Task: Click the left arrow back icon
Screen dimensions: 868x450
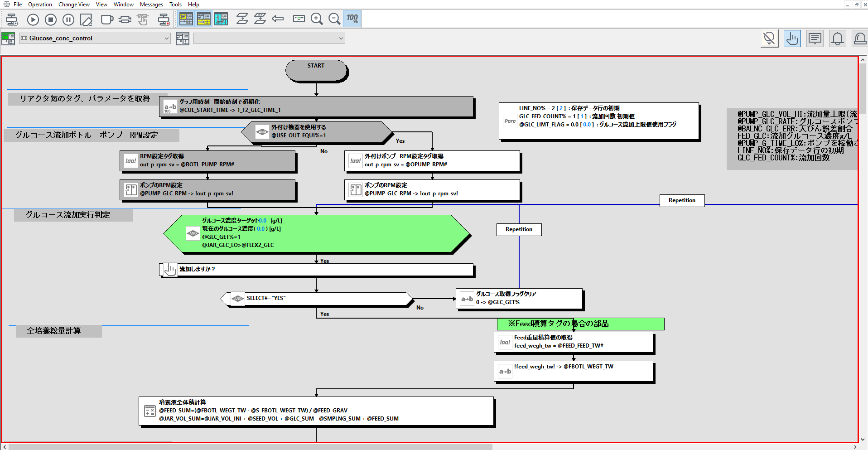Action: click(x=277, y=19)
